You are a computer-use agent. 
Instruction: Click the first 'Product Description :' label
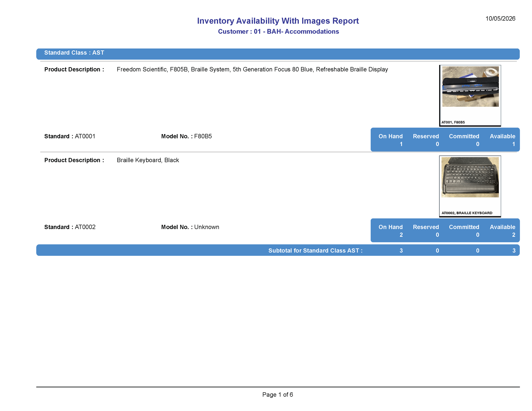pyautogui.click(x=74, y=69)
